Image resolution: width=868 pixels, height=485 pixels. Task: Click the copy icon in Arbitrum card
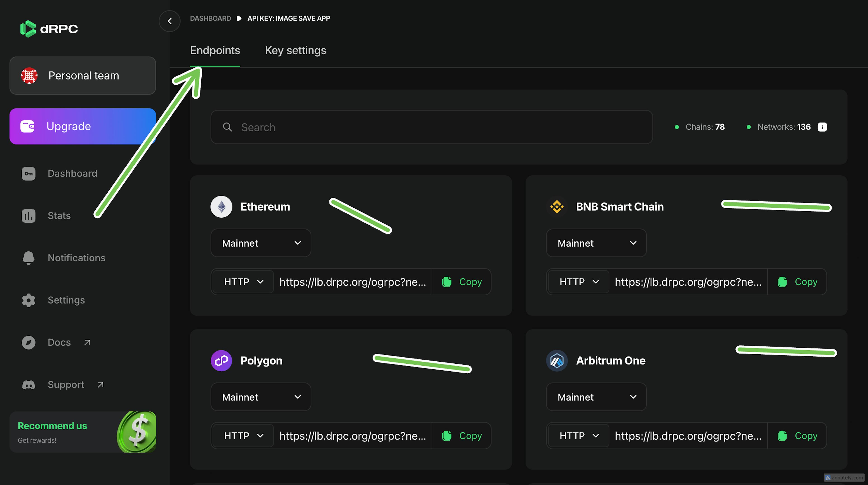pos(782,436)
